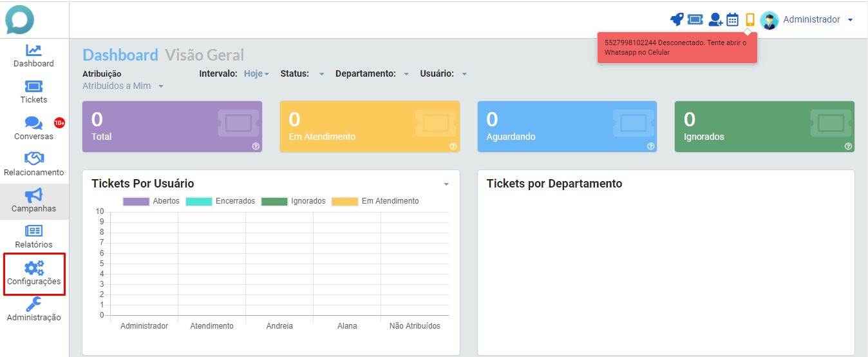868x357 pixels.
Task: Click the orange phone status icon
Action: coord(750,19)
